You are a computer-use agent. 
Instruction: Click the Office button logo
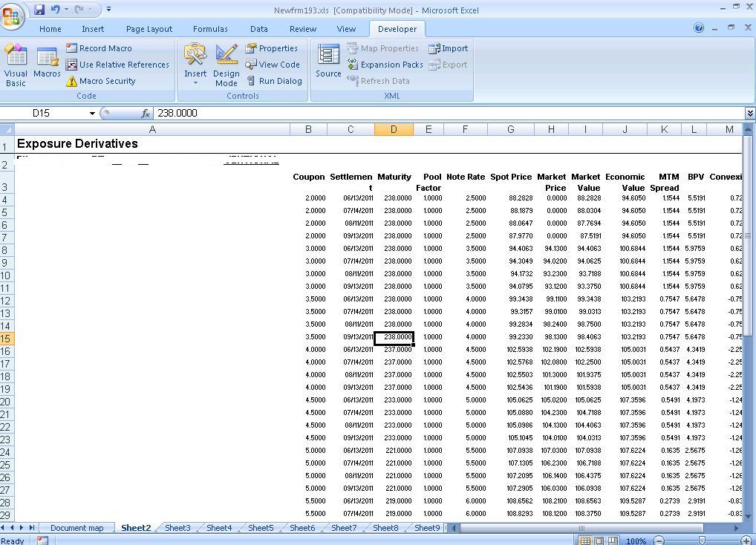[x=12, y=16]
